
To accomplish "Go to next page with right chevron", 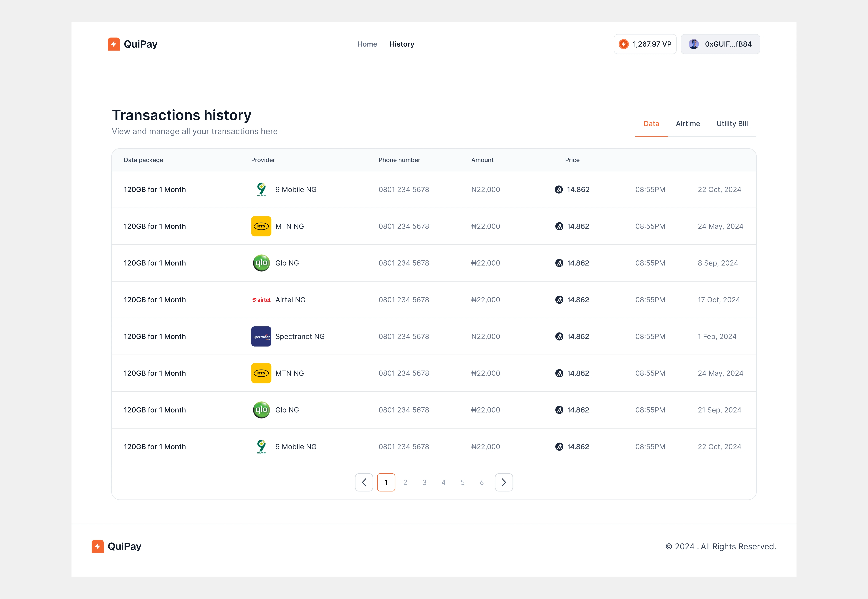I will pos(504,482).
